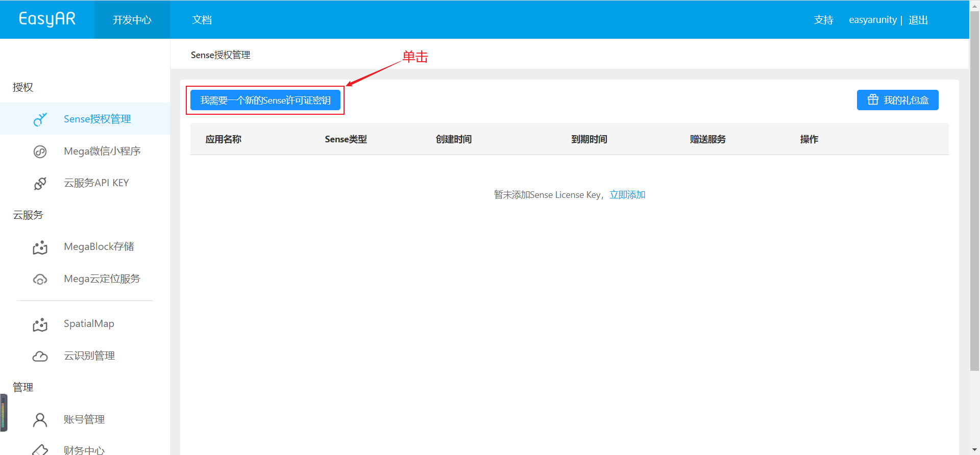Click the 云识别管理 cloud icon
The height and width of the screenshot is (455, 980).
[40, 356]
